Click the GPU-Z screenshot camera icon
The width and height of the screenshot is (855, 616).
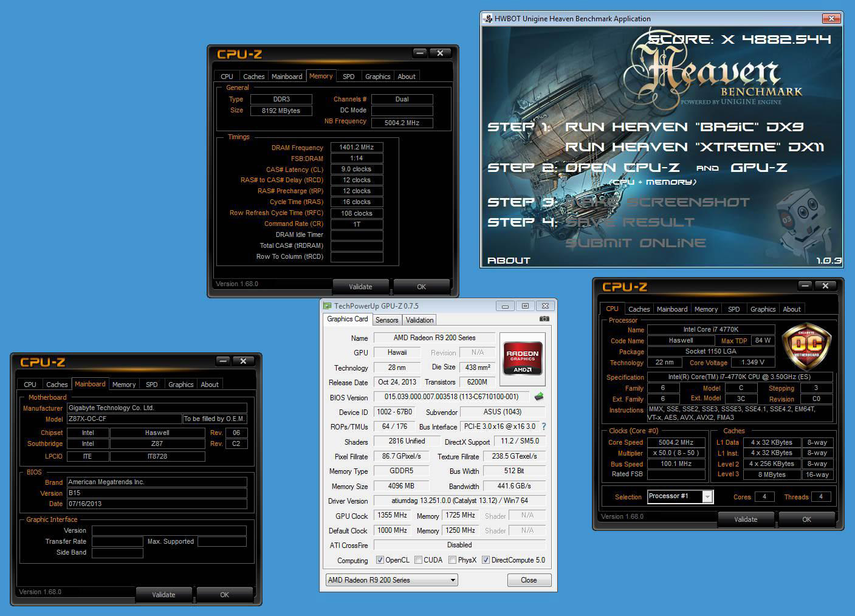[544, 319]
